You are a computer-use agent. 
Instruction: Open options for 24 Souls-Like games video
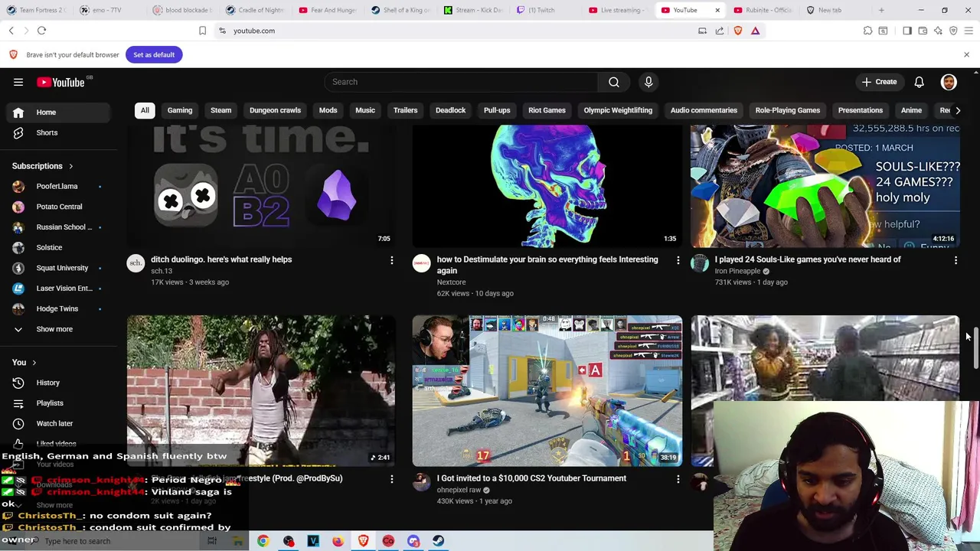click(955, 261)
